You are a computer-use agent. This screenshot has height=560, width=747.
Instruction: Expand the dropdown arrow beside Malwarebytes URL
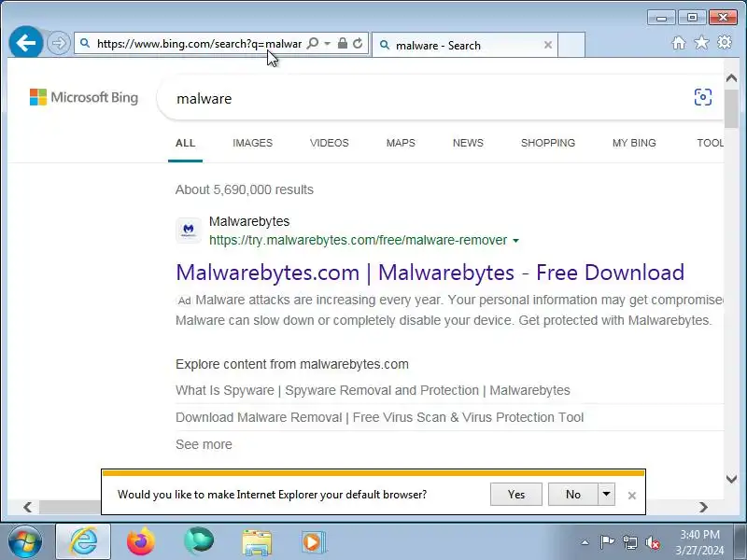pyautogui.click(x=515, y=241)
